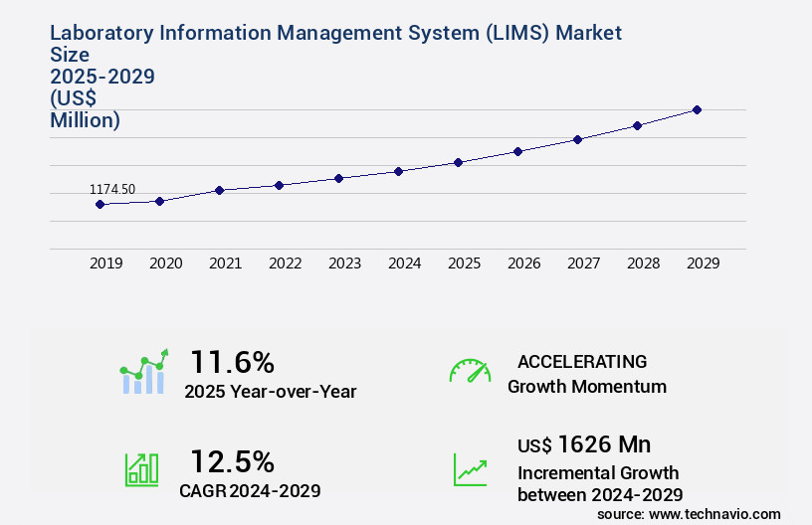
Task: Select the US$ 1626 Mn incremental growth figure
Action: tap(584, 444)
